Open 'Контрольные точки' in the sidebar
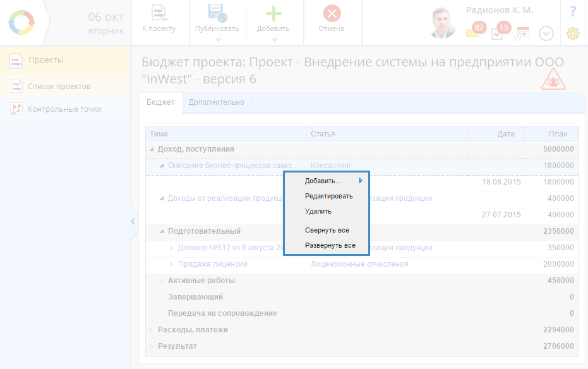588x369 pixels. (x=64, y=109)
